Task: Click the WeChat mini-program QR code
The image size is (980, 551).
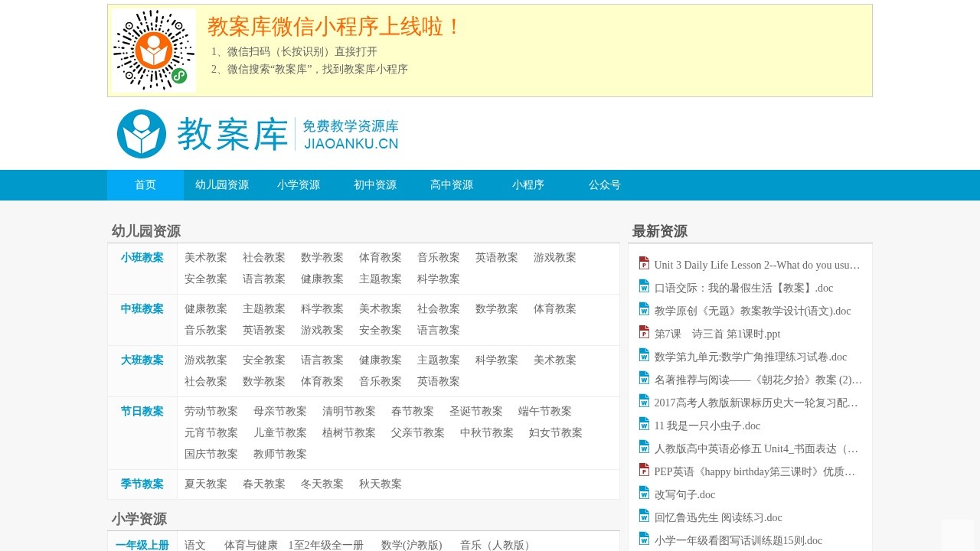Action: 154,49
